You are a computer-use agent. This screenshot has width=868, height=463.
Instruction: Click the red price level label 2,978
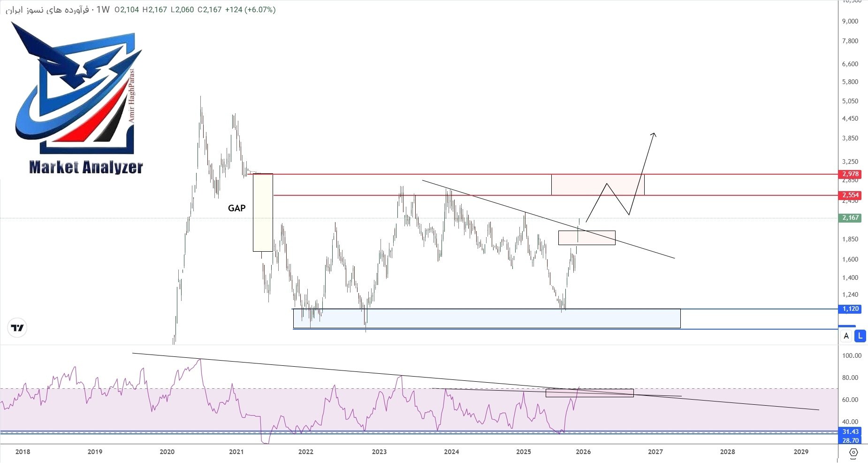tap(851, 174)
